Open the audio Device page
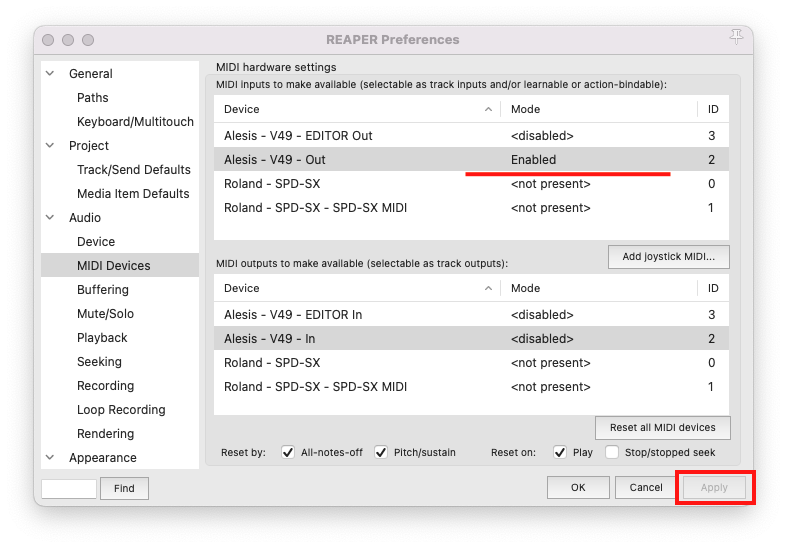This screenshot has width=787, height=548. [x=96, y=242]
